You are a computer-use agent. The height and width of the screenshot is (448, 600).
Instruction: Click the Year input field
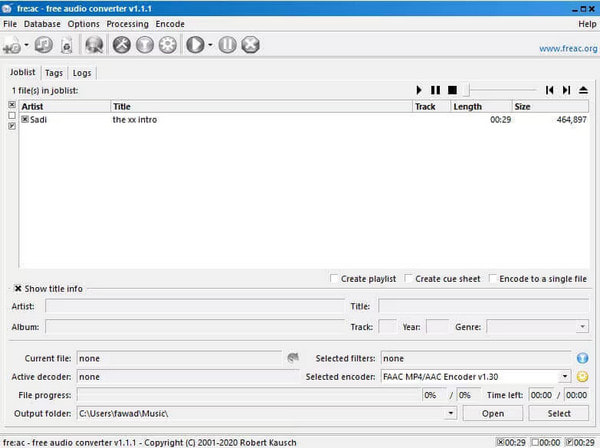tap(437, 327)
